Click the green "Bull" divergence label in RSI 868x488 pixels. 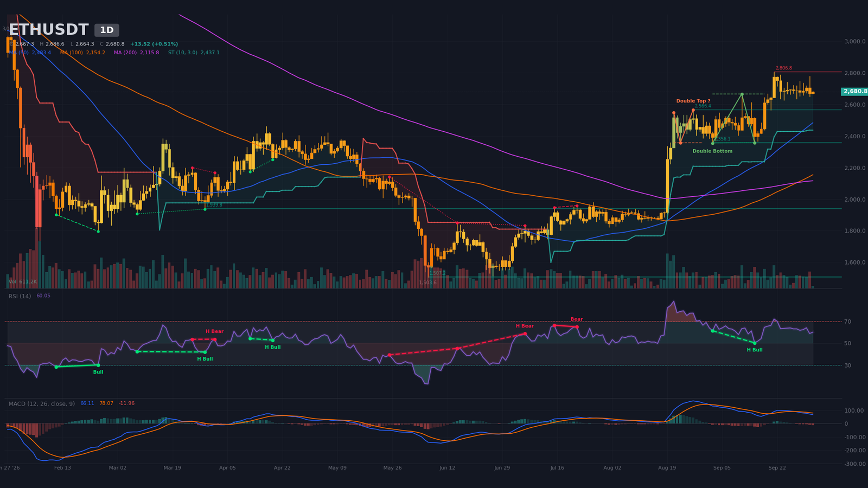(x=98, y=372)
